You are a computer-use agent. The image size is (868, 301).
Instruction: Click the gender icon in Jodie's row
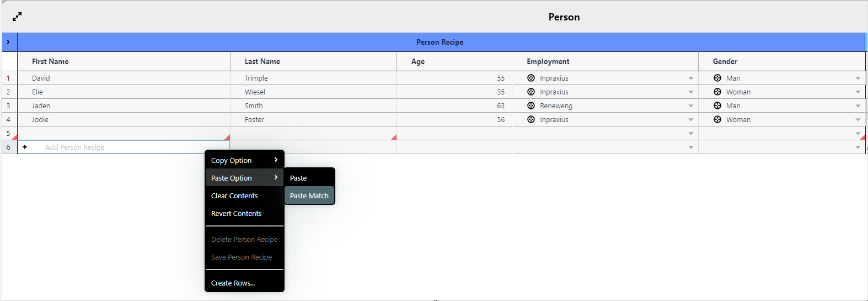click(x=717, y=119)
